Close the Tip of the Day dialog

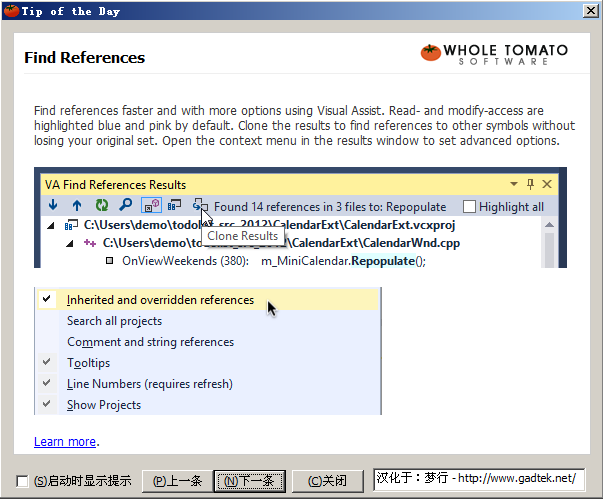[591, 11]
